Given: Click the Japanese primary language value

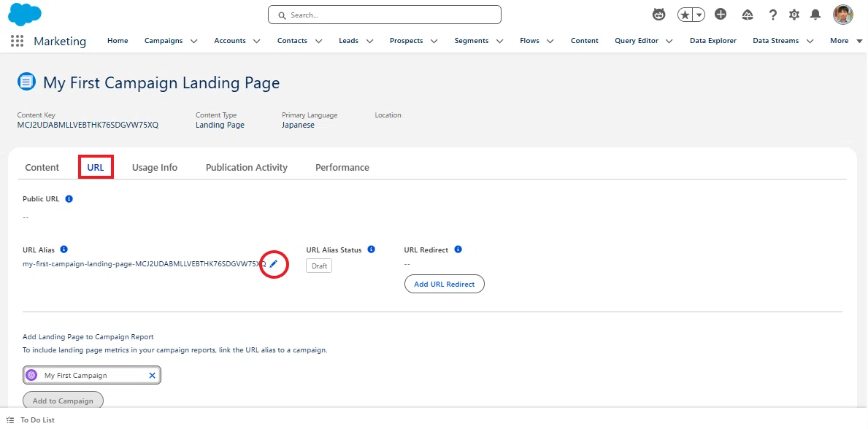Looking at the screenshot, I should point(298,125).
